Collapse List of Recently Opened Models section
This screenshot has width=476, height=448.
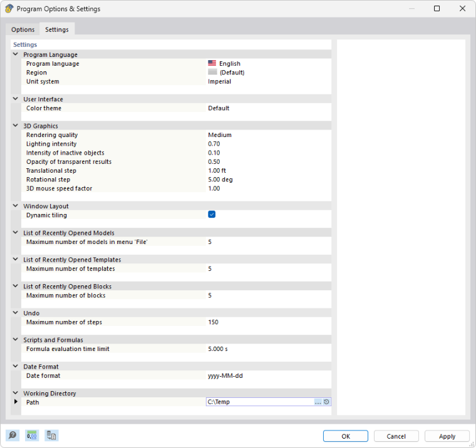(x=16, y=233)
